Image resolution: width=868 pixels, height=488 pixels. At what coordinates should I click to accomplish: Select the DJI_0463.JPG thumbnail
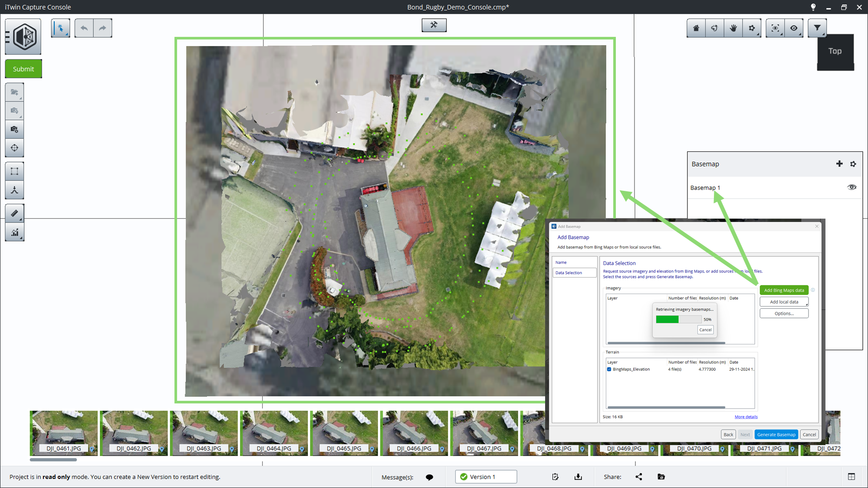pyautogui.click(x=204, y=432)
